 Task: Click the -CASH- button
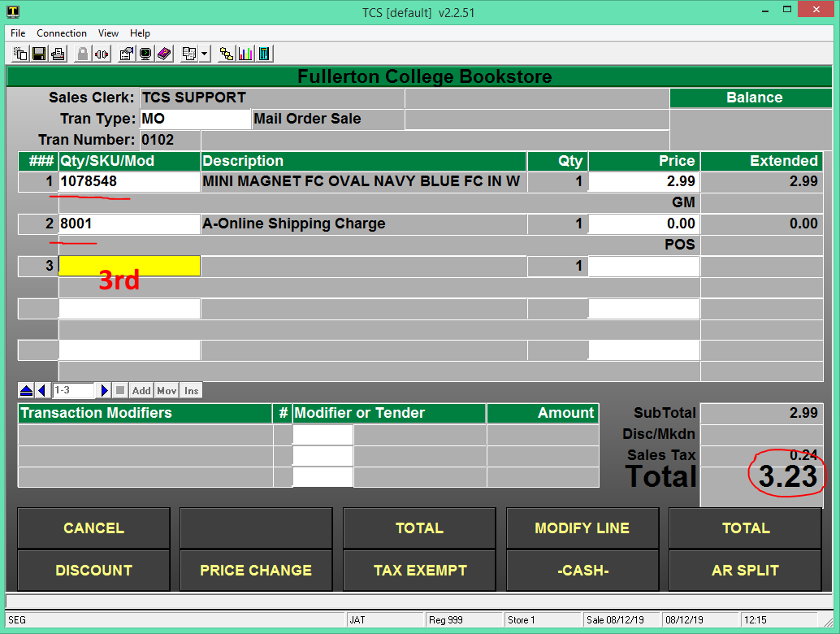[x=582, y=571]
